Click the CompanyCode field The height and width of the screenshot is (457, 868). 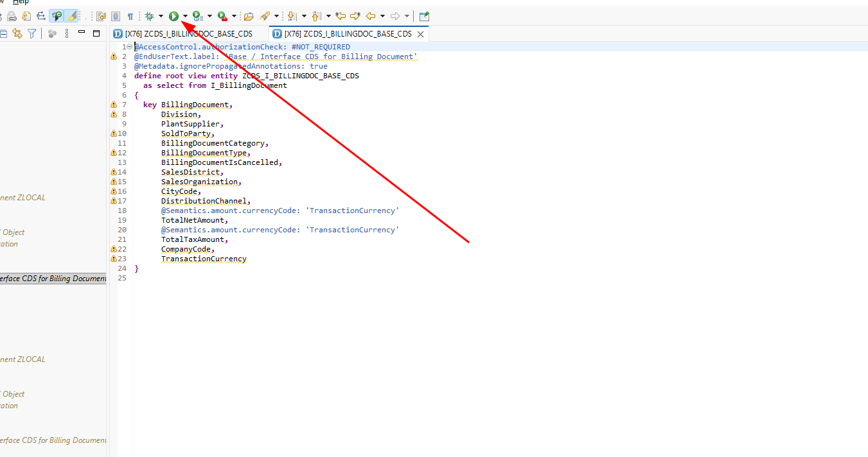pyautogui.click(x=186, y=249)
